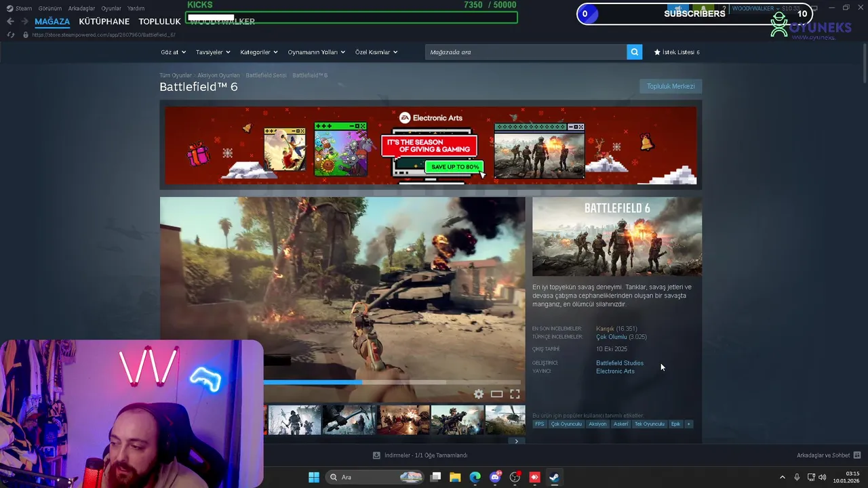Open the Görünüm menu
Image resolution: width=868 pixels, height=488 pixels.
point(50,8)
